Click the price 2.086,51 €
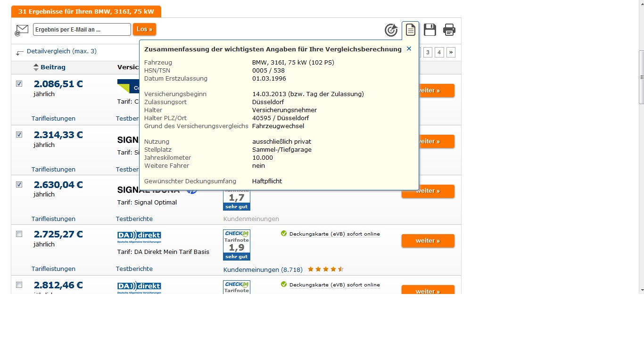The image size is (644, 343). pyautogui.click(x=58, y=84)
